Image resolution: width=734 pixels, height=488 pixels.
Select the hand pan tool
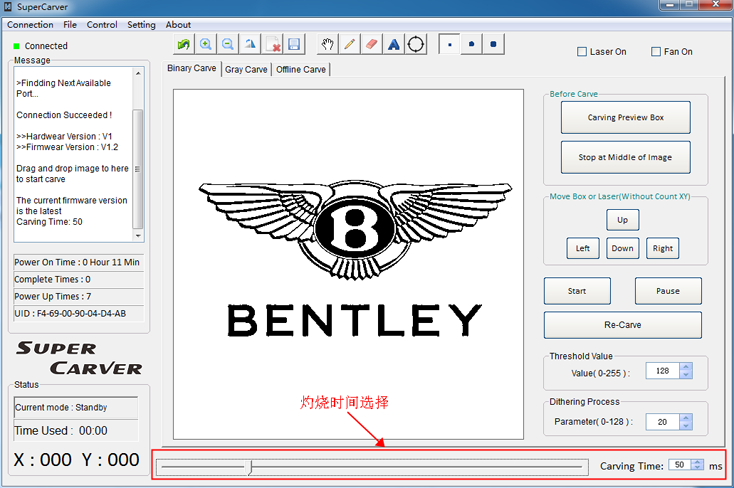click(327, 44)
